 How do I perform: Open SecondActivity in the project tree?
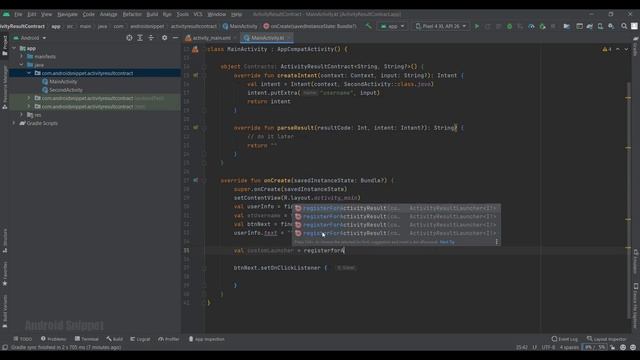62,90
